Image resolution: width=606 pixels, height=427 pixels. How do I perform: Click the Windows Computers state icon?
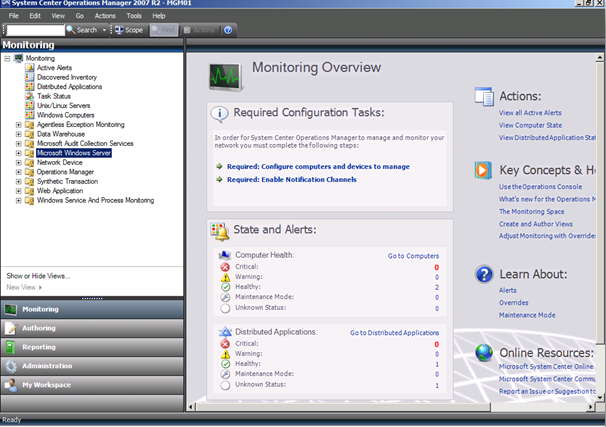tap(30, 115)
